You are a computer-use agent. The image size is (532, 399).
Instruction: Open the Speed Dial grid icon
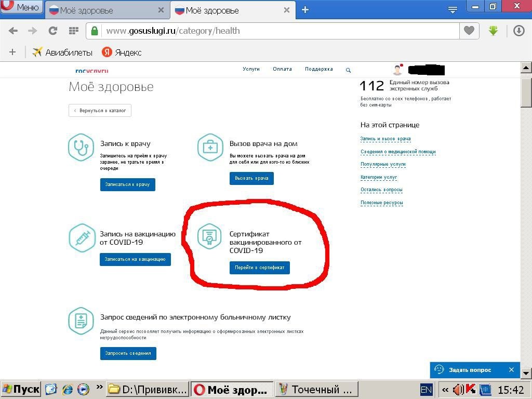coord(73,30)
